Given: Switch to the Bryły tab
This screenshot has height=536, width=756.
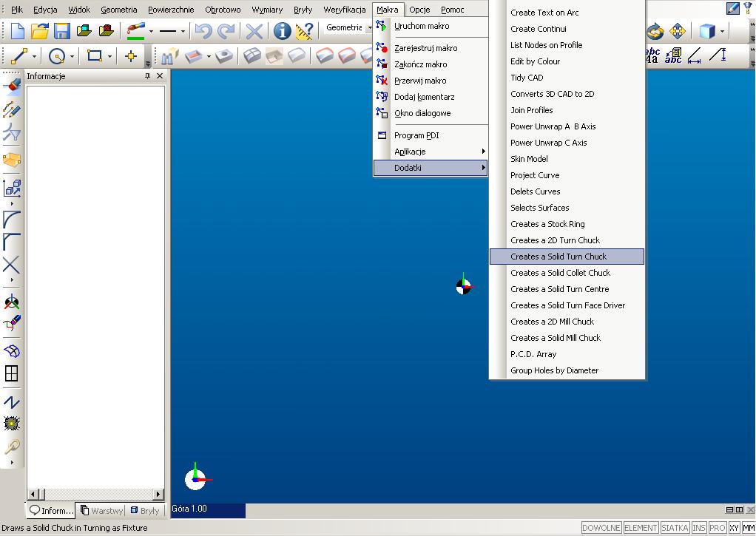Looking at the screenshot, I should click(x=145, y=510).
